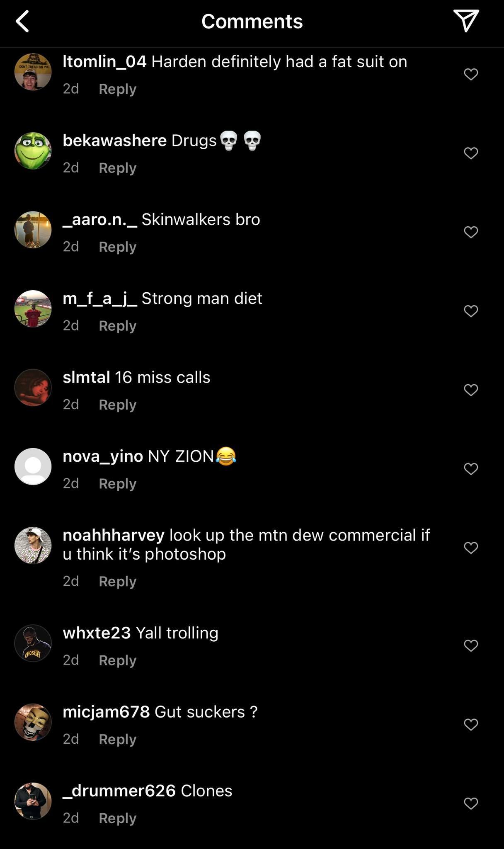The width and height of the screenshot is (504, 849).
Task: Like nova_yino's NY ZION comment
Action: 471,468
